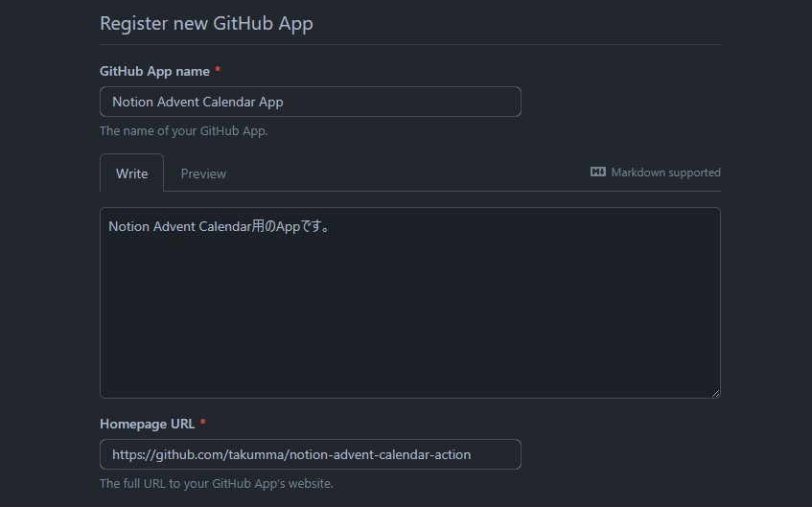Click the 'GitHub App name' label
This screenshot has height=507, width=812.
pos(154,71)
